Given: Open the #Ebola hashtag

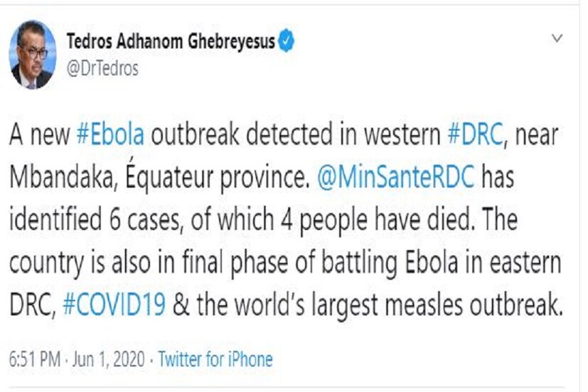Looking at the screenshot, I should [x=110, y=136].
